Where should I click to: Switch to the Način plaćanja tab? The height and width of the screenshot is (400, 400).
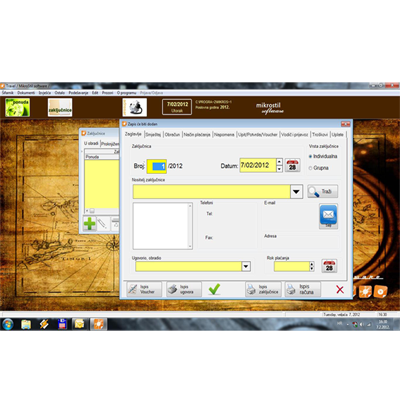[197, 135]
